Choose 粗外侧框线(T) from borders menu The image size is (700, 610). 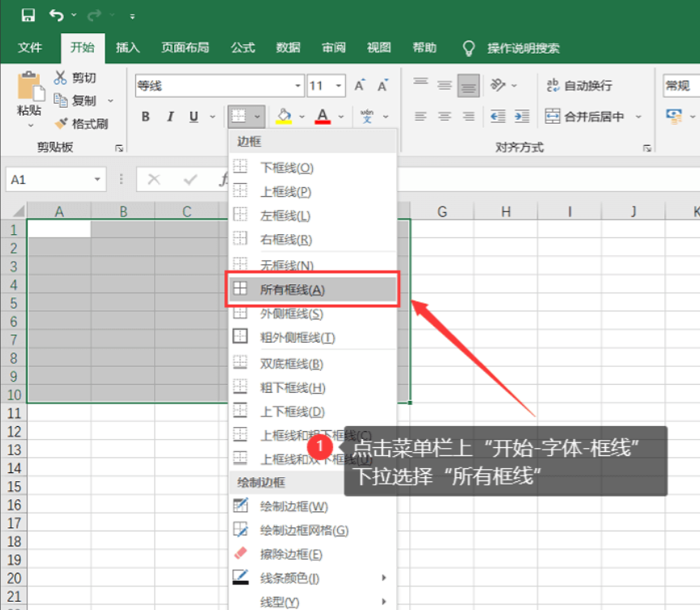(x=313, y=337)
